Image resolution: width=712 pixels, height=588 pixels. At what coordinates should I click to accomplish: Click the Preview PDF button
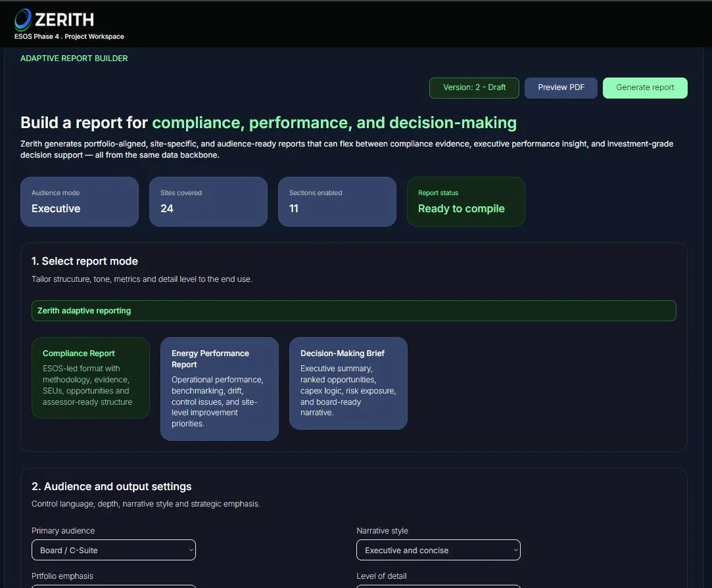tap(561, 87)
